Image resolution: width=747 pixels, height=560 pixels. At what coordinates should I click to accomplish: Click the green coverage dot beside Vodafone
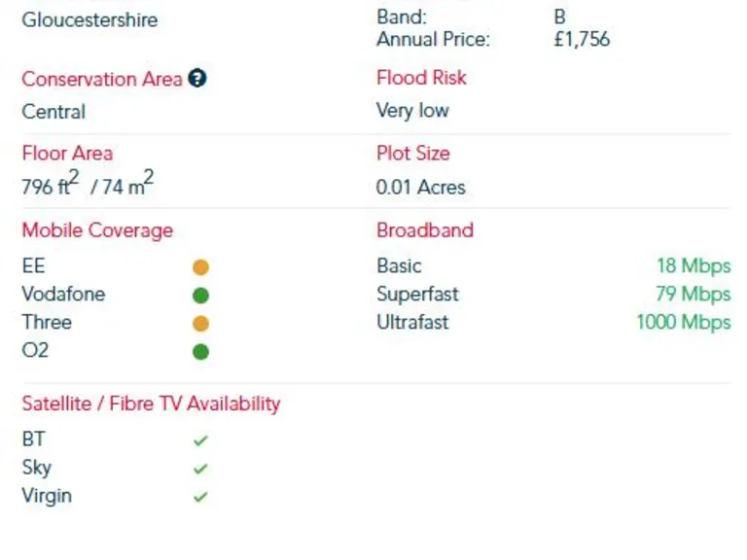pos(200,295)
